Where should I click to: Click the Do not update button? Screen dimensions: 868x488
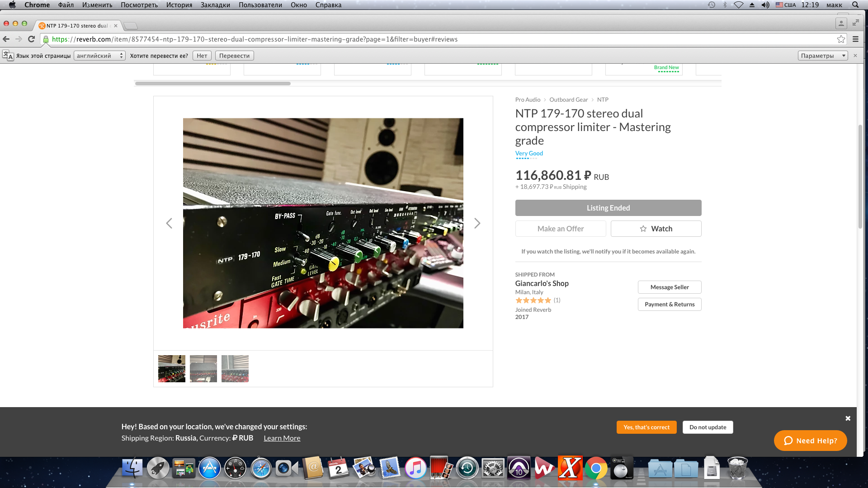point(708,427)
